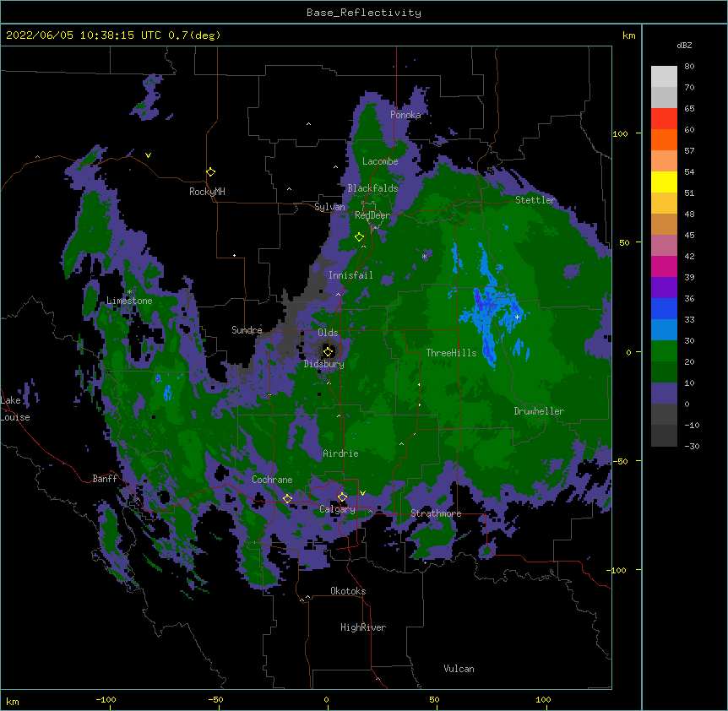
Task: Click the Vulcan label
Action: 459,669
